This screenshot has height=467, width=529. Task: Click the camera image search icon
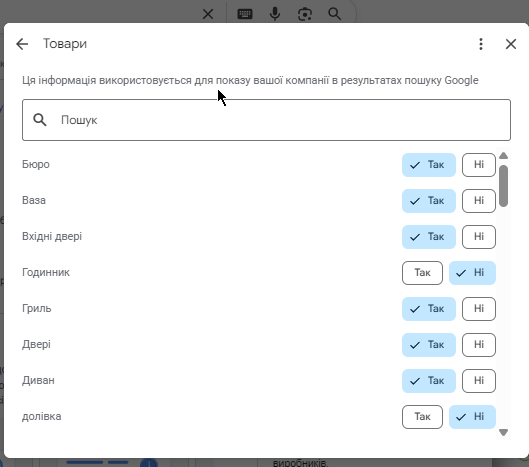pos(305,14)
